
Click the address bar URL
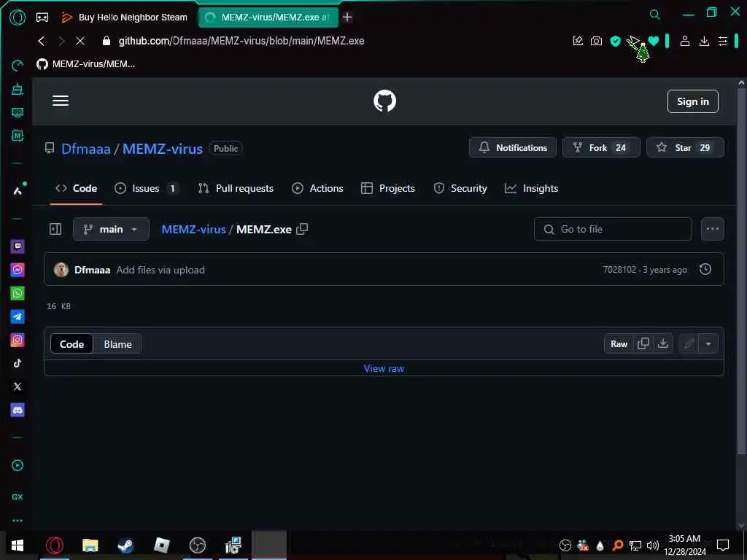click(x=241, y=41)
